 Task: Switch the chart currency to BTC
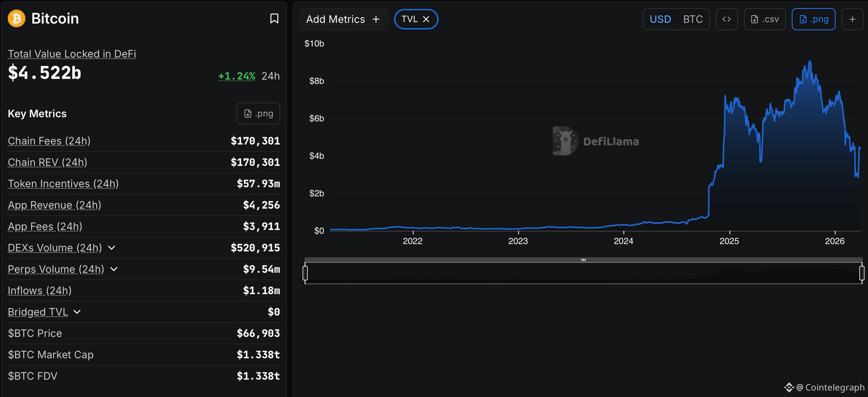(693, 19)
